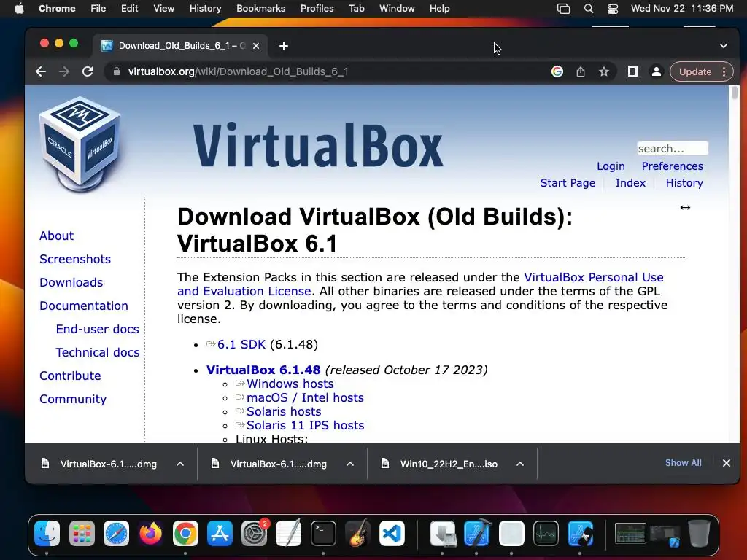This screenshot has height=560, width=747.
Task: Open Xcode hammer icon in dock
Action: 477,533
